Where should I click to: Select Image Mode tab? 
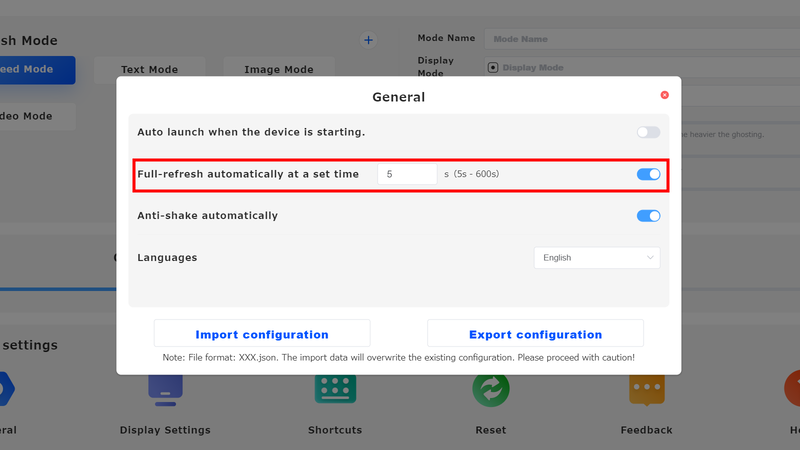point(279,69)
